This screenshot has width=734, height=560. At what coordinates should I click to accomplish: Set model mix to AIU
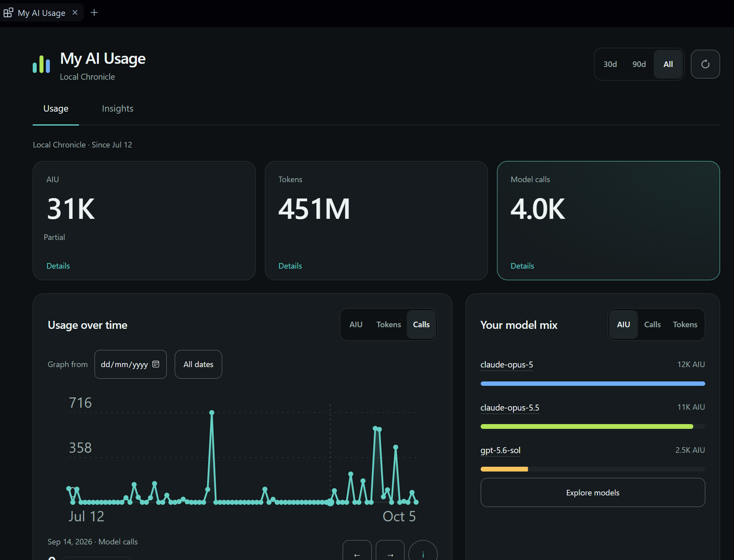(624, 324)
